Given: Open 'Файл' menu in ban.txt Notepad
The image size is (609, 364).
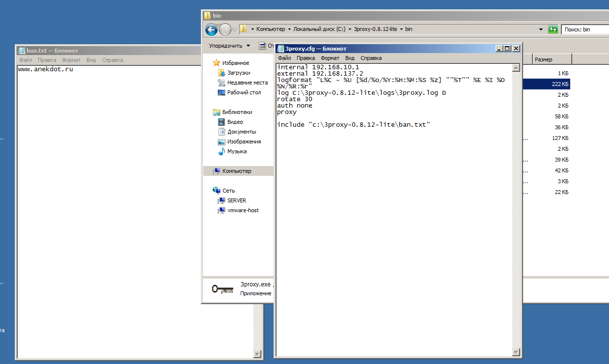Looking at the screenshot, I should [x=26, y=60].
